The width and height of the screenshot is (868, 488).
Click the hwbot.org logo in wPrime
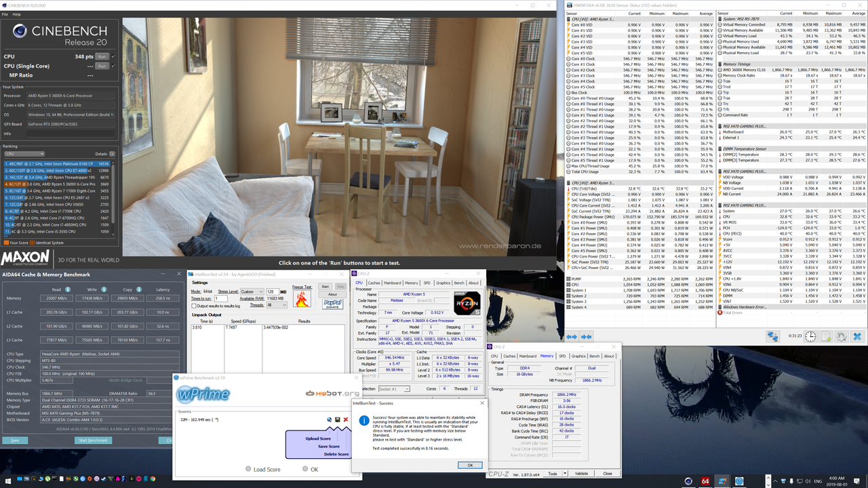pyautogui.click(x=332, y=393)
